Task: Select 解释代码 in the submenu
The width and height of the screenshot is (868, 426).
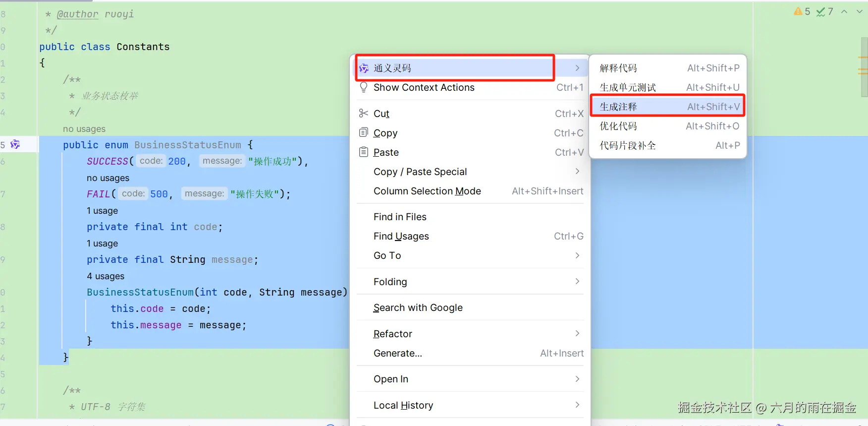Action: point(668,68)
